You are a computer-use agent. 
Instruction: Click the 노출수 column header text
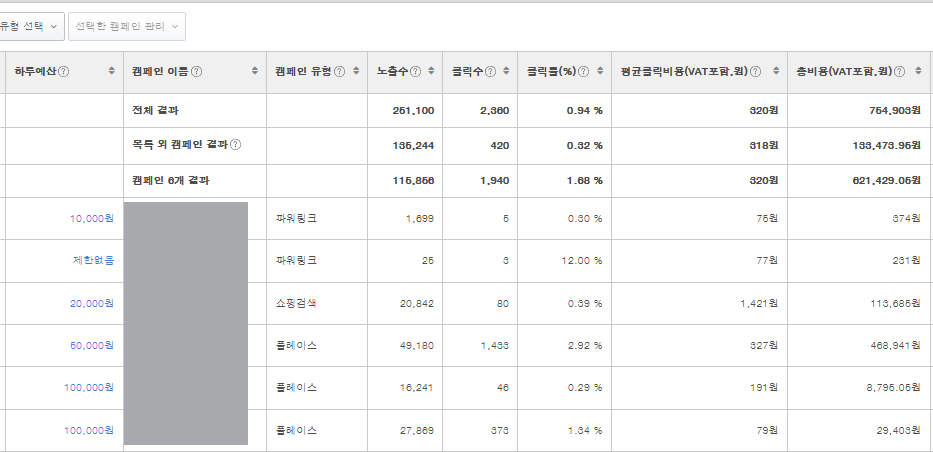tap(392, 71)
